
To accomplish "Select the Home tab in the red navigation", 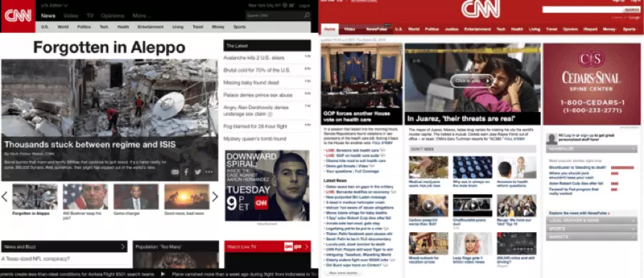I will [x=329, y=29].
